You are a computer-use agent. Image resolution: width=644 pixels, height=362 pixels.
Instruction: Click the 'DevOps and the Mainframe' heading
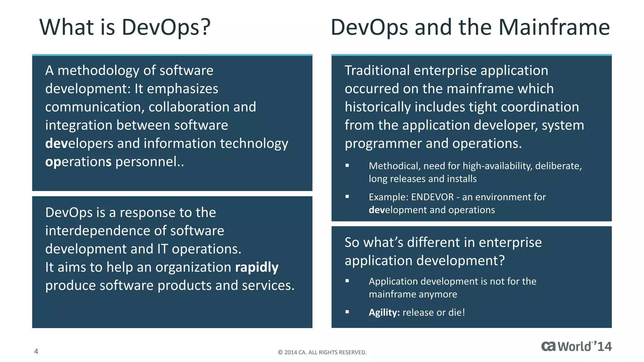[470, 27]
